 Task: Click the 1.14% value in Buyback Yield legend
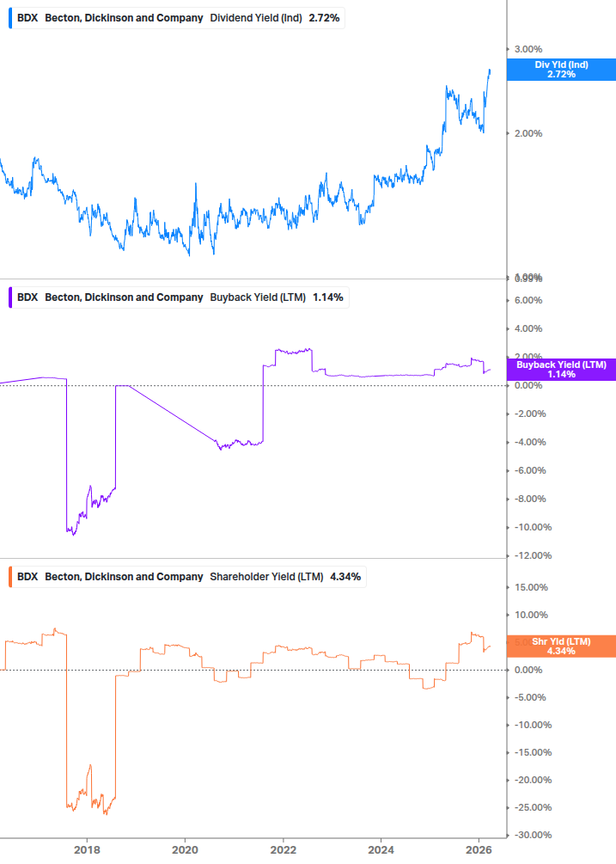point(328,297)
